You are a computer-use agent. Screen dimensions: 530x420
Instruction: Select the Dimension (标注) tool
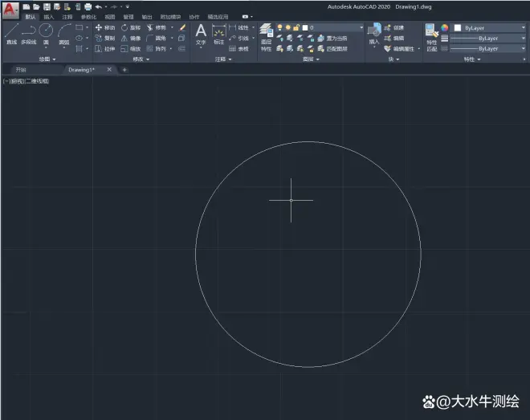click(218, 35)
